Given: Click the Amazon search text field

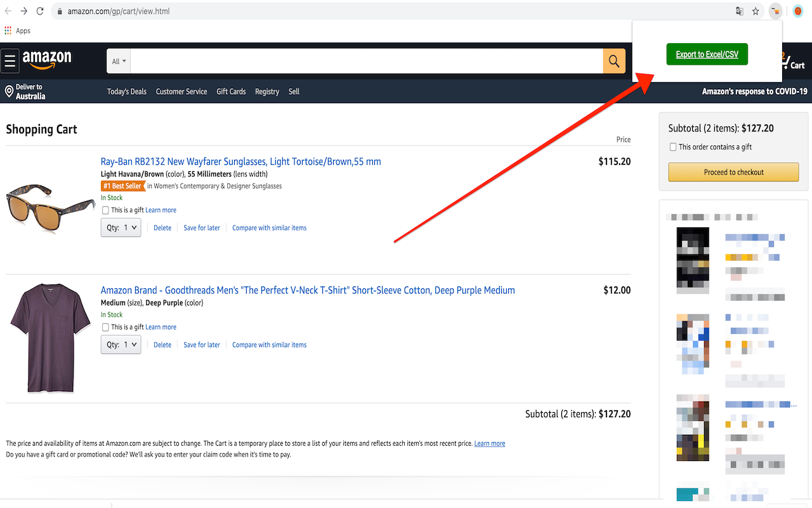Looking at the screenshot, I should 367,62.
